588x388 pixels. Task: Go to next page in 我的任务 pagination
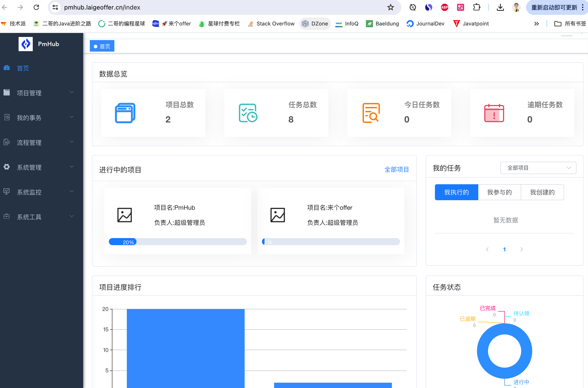[x=521, y=249]
